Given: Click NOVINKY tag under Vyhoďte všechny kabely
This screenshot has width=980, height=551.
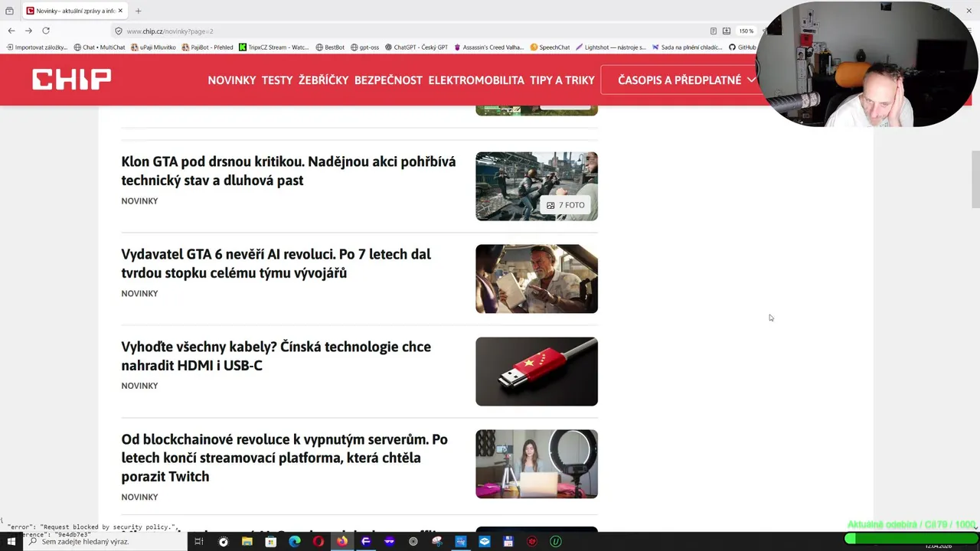Looking at the screenshot, I should tap(139, 386).
